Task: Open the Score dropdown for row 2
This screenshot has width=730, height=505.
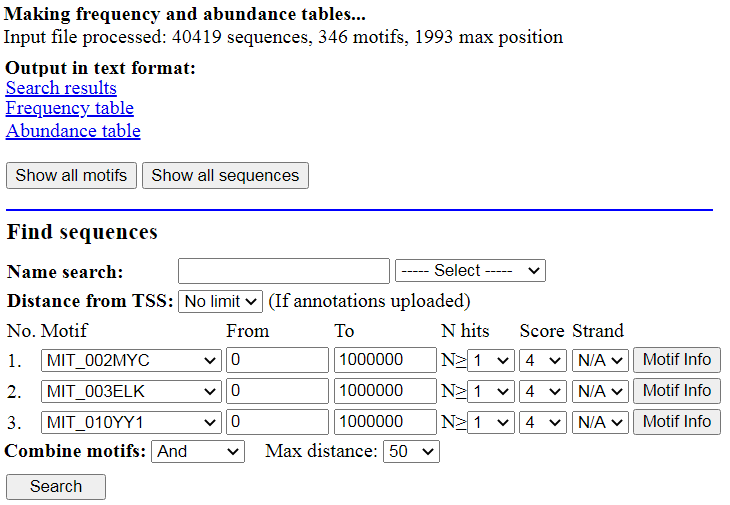Action: coord(543,391)
